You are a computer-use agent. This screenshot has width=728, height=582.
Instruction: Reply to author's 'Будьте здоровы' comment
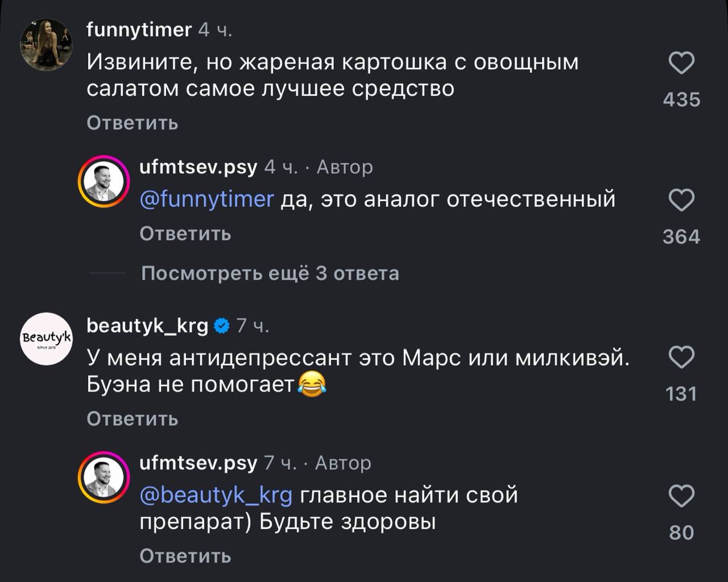(185, 556)
